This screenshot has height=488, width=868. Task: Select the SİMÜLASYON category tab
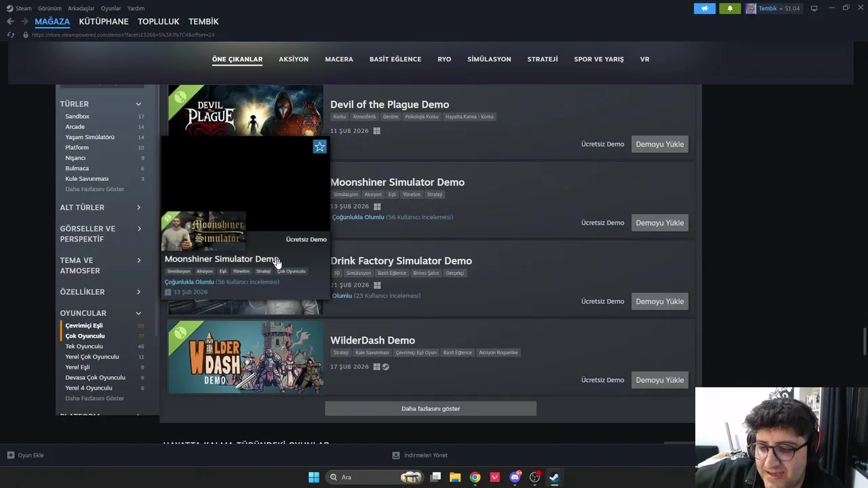[489, 60]
